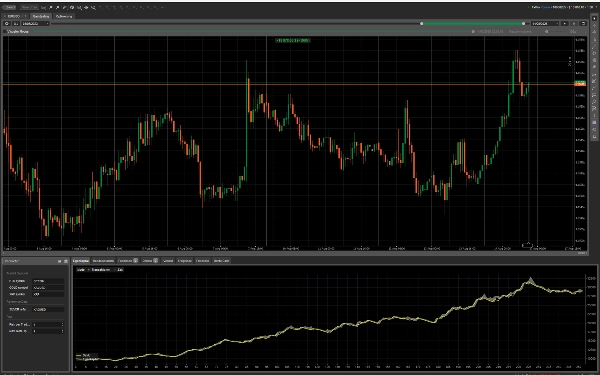This screenshot has width=600, height=375.
Task: Select the EURUSD instance tab
Action: (14, 16)
